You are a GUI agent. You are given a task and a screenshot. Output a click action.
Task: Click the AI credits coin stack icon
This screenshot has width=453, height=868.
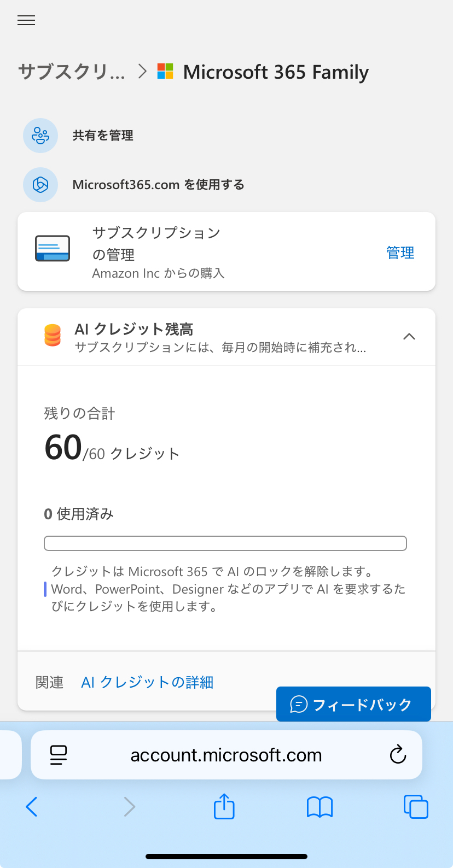pyautogui.click(x=53, y=336)
